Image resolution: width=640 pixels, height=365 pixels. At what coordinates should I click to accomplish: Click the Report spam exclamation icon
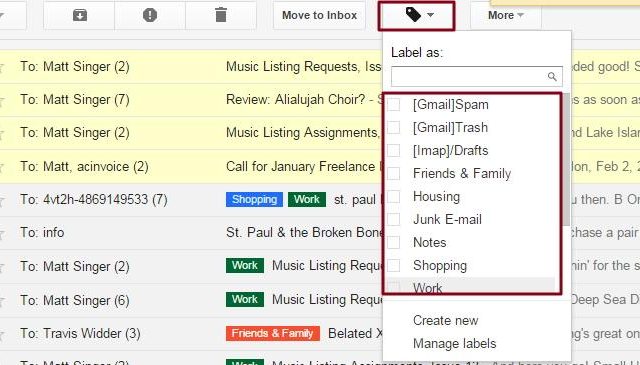coord(150,16)
